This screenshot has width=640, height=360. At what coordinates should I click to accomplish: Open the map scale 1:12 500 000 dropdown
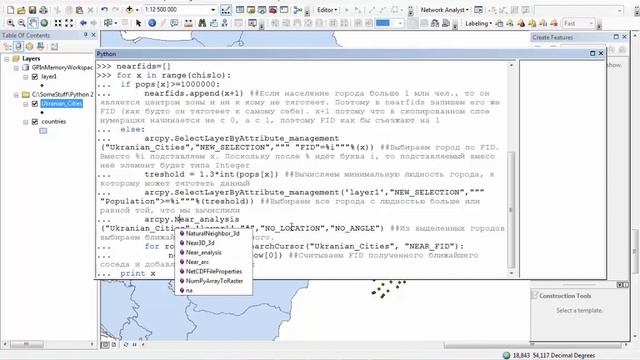coord(213,10)
